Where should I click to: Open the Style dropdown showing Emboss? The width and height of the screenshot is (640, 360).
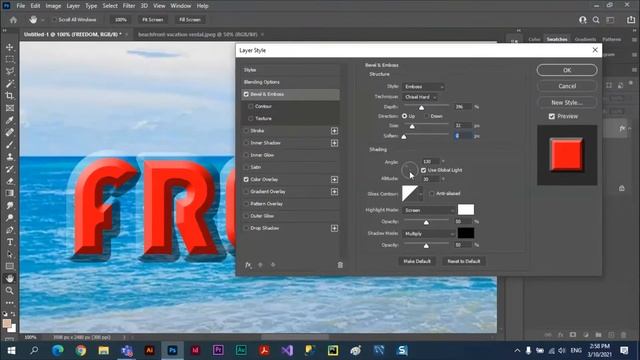(423, 87)
